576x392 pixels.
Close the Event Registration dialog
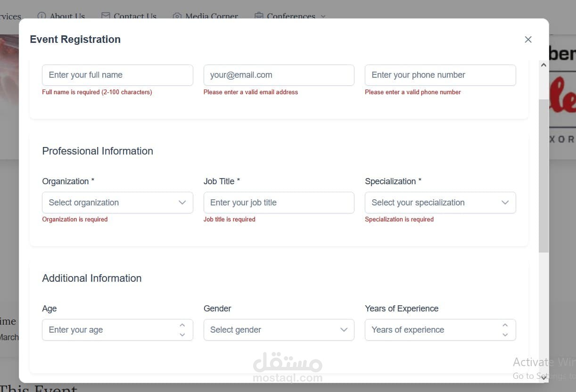[x=528, y=40]
